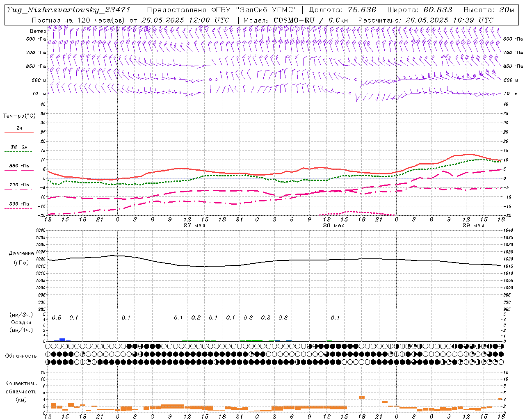This screenshot has width=525, height=420.
Task: Select the 'Давление' pressure panel label
Action: [21, 253]
